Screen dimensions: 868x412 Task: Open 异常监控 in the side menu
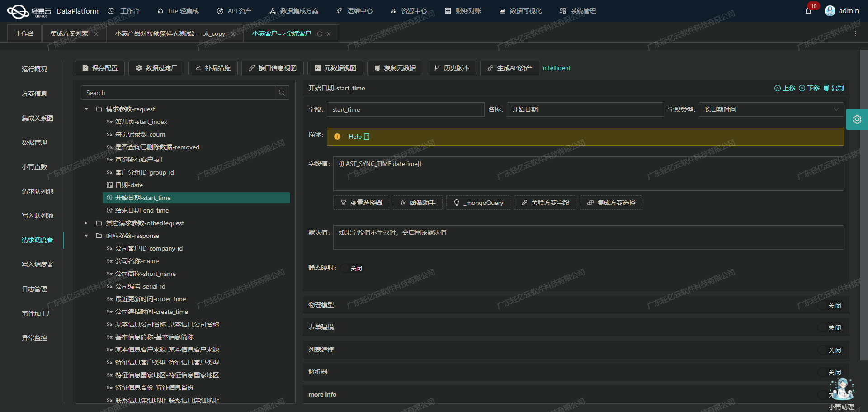point(34,338)
